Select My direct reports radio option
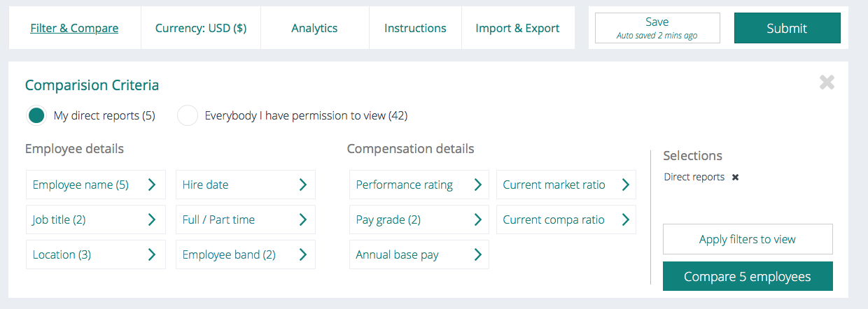The image size is (868, 309). [37, 115]
